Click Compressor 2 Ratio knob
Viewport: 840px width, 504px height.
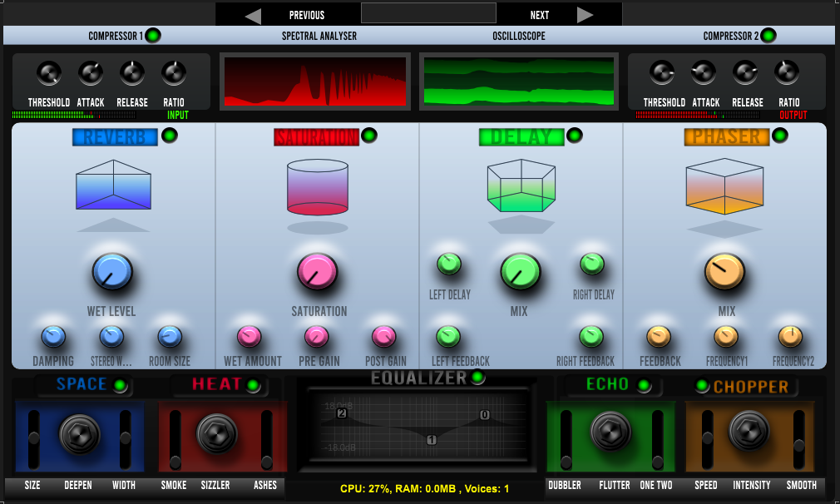tap(787, 73)
